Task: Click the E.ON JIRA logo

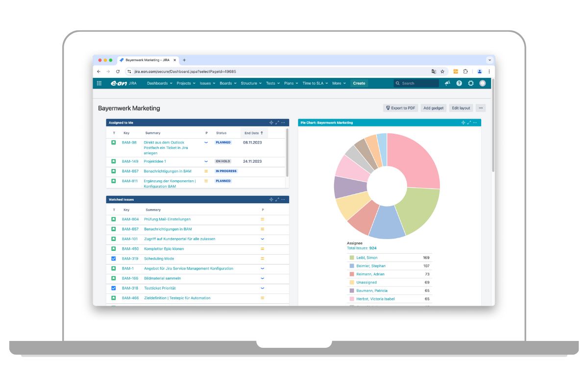Action: click(123, 83)
